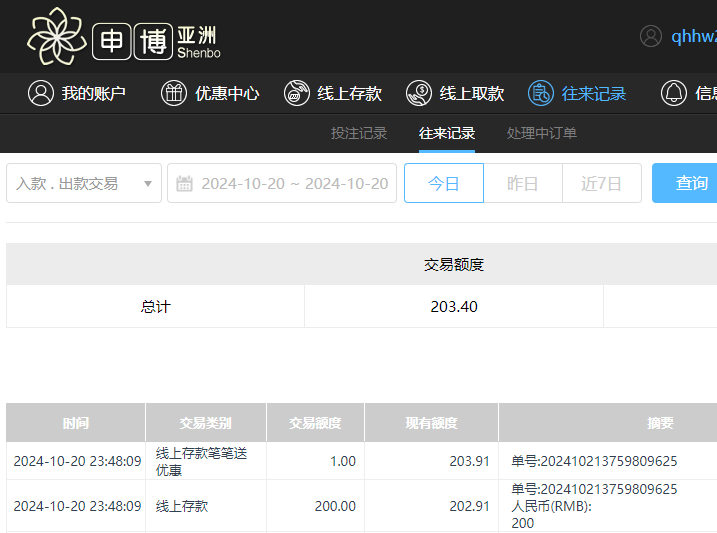This screenshot has height=533, width=717.
Task: Switch to the 投注记录 tab
Action: tap(359, 134)
